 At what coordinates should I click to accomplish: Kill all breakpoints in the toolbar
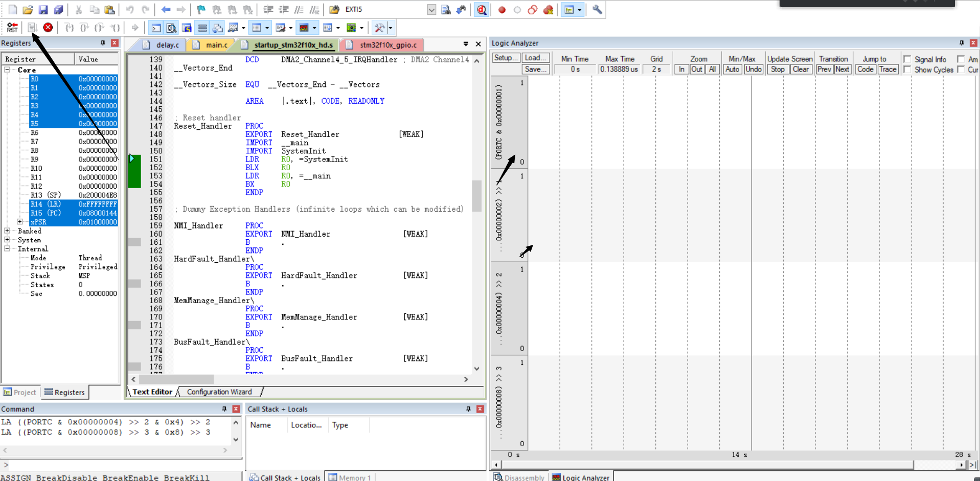tap(548, 10)
